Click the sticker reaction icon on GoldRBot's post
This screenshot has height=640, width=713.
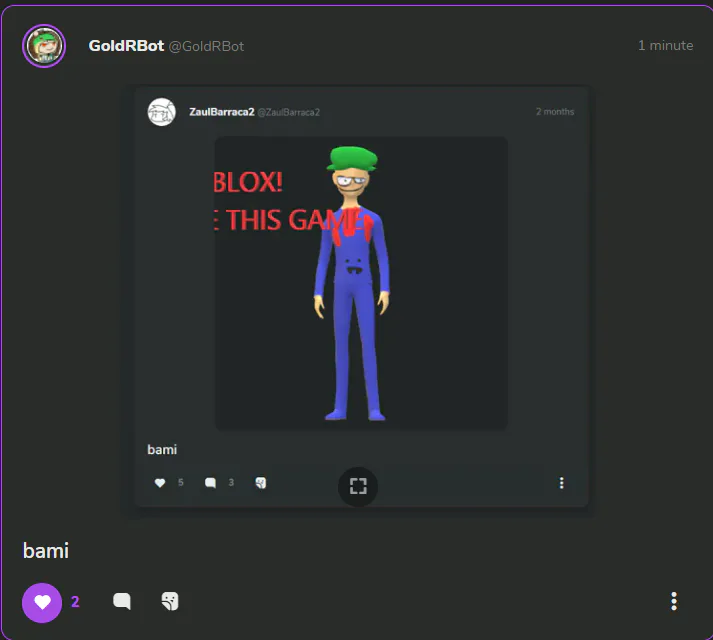tap(170, 601)
